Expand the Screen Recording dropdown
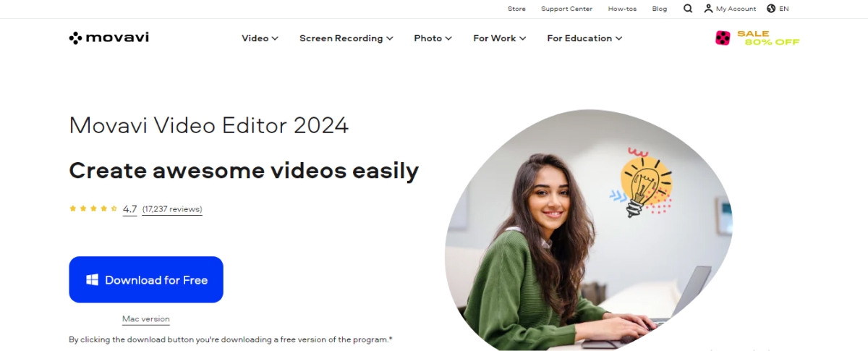The image size is (868, 351). (346, 38)
